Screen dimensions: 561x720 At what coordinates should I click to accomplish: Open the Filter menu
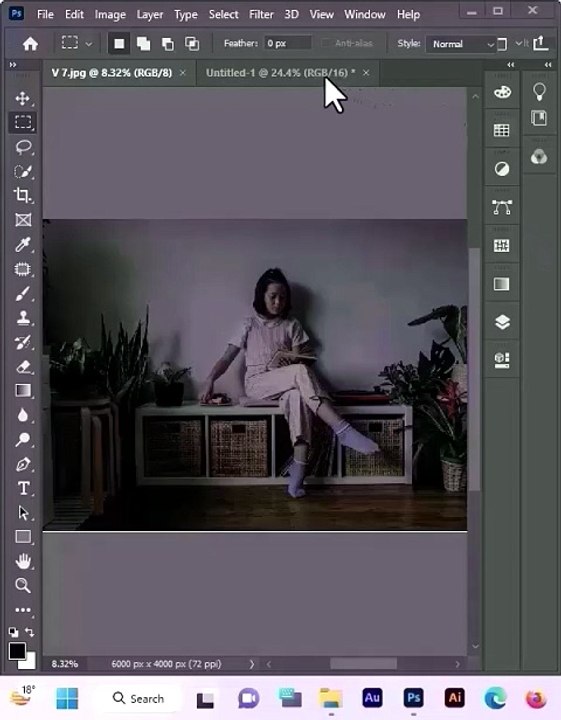coord(261,15)
